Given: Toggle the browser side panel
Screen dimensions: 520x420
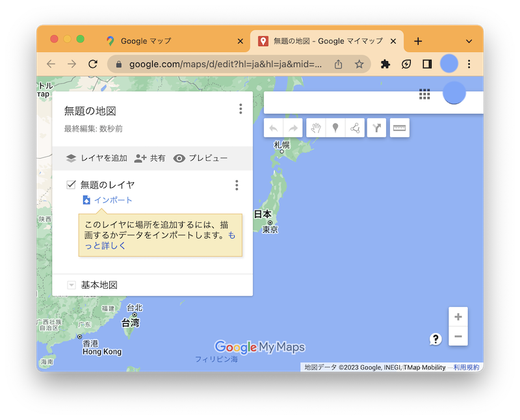Looking at the screenshot, I should coord(427,64).
